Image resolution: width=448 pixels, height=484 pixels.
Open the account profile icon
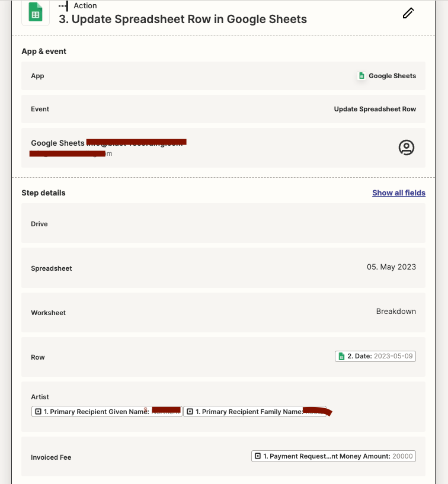(407, 148)
